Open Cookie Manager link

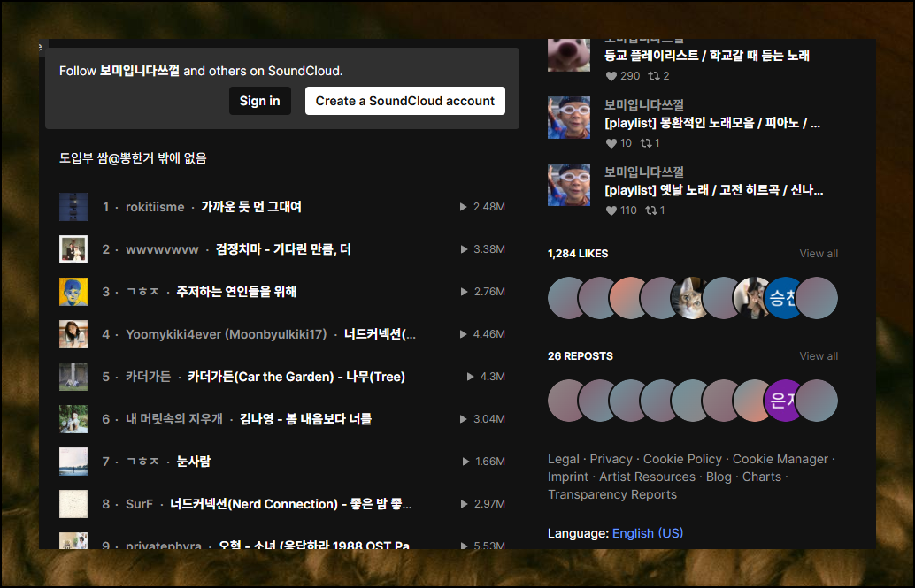coord(780,459)
